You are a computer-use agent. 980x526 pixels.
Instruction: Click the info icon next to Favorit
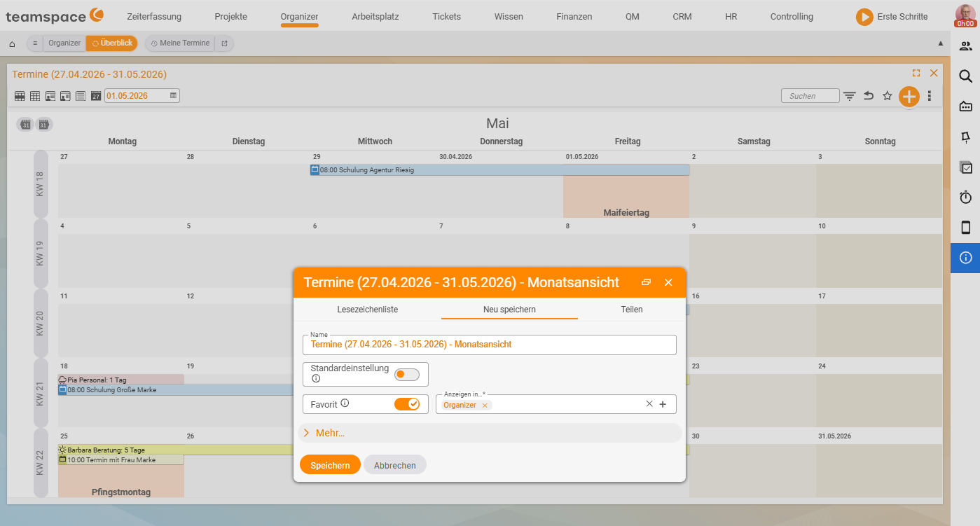pyautogui.click(x=345, y=403)
